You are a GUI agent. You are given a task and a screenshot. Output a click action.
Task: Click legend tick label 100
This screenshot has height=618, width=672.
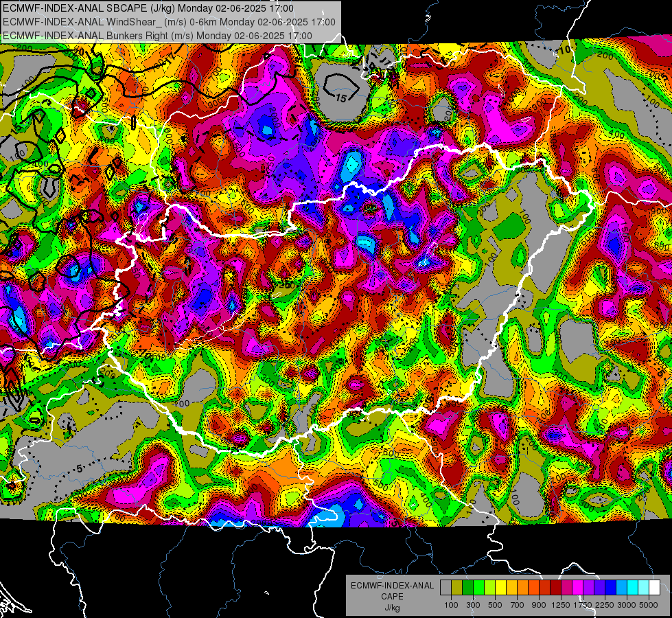tap(451, 605)
